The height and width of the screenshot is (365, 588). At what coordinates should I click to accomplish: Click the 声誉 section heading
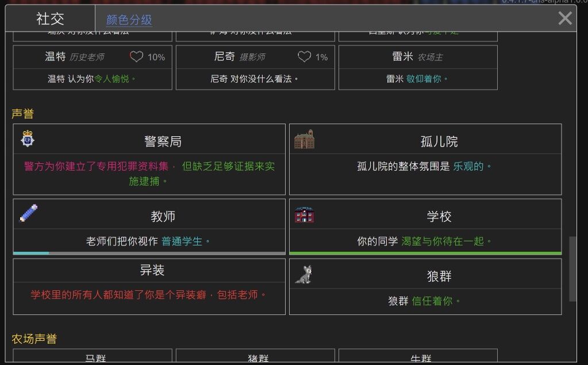click(x=23, y=114)
